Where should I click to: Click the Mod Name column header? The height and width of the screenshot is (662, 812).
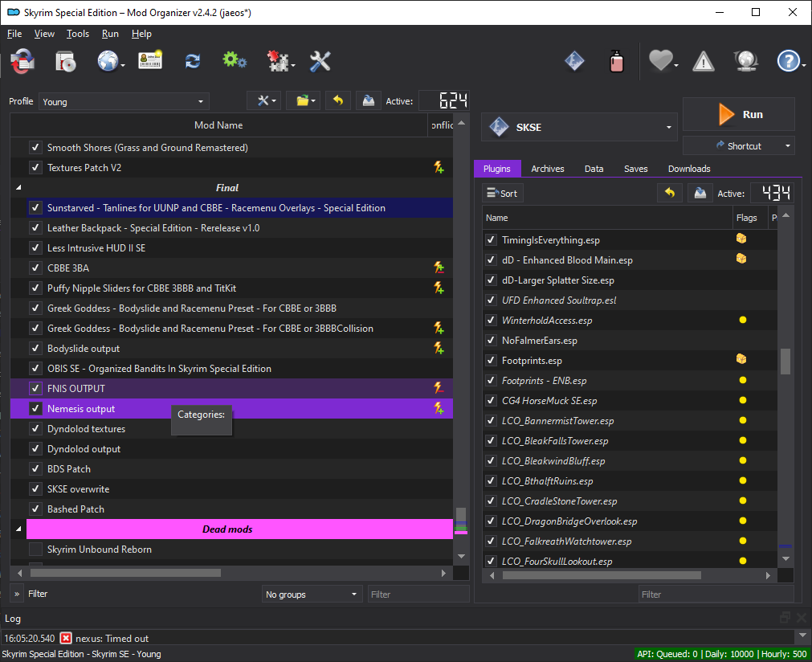(218, 125)
